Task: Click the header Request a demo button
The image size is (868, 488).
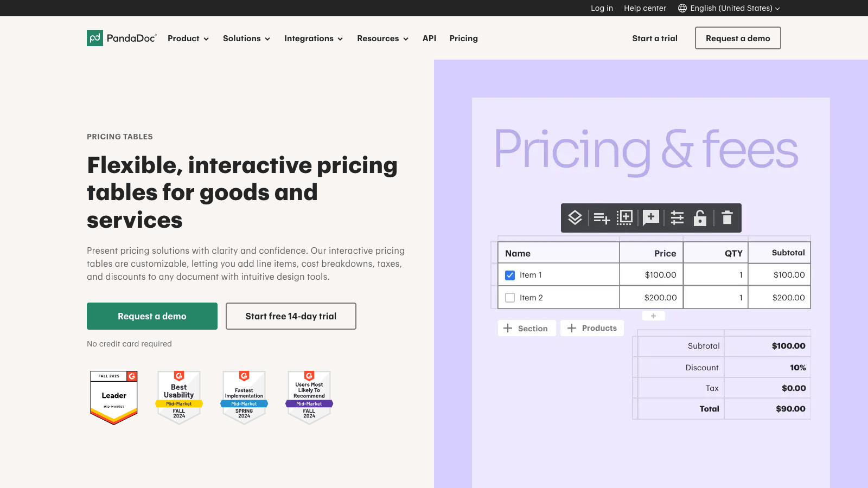Action: pyautogui.click(x=738, y=38)
